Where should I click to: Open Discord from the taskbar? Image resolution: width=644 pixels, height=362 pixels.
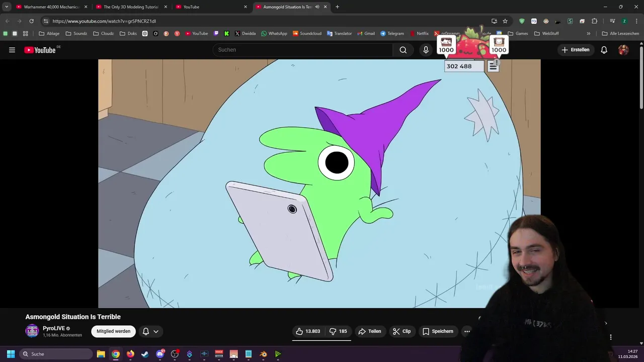[x=160, y=354]
